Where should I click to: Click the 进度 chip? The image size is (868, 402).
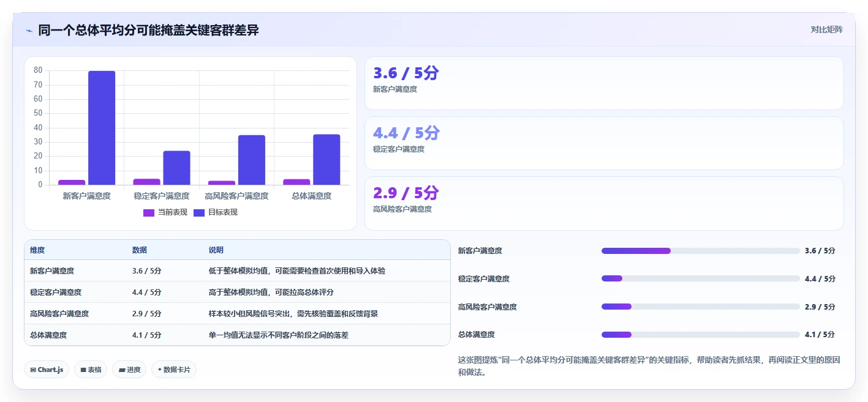click(129, 370)
